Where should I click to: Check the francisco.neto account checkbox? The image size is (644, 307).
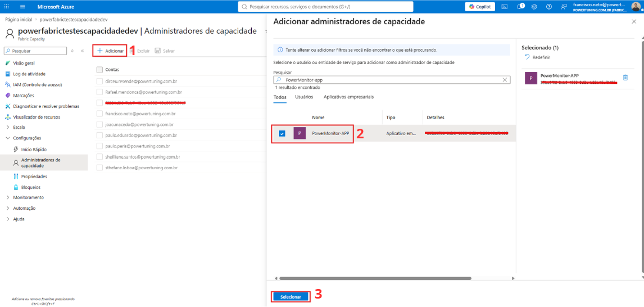(99, 114)
